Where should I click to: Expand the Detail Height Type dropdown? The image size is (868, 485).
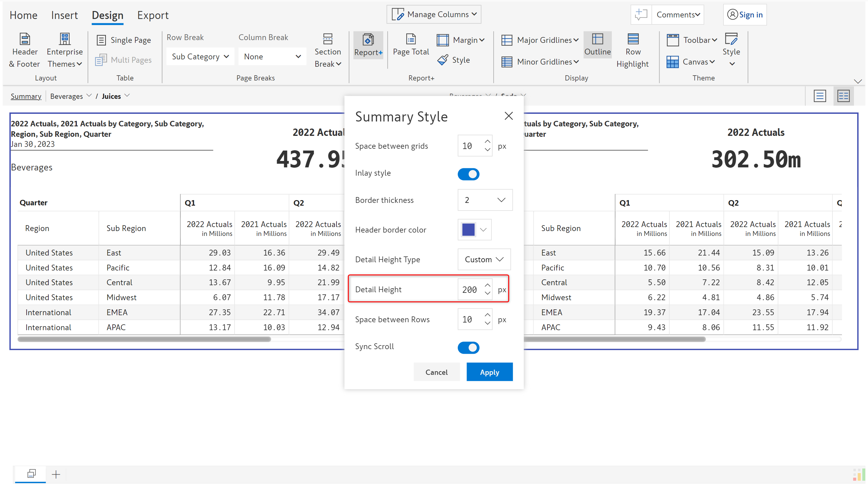(x=484, y=259)
